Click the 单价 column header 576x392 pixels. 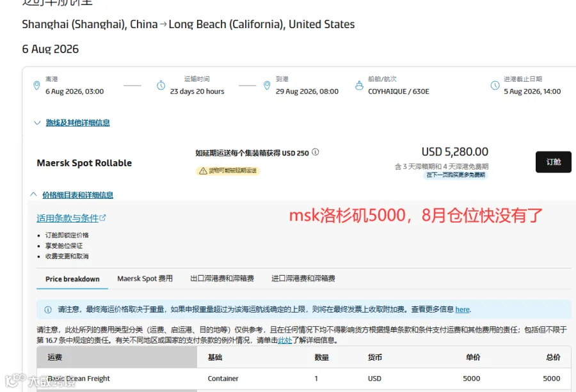[473, 357]
